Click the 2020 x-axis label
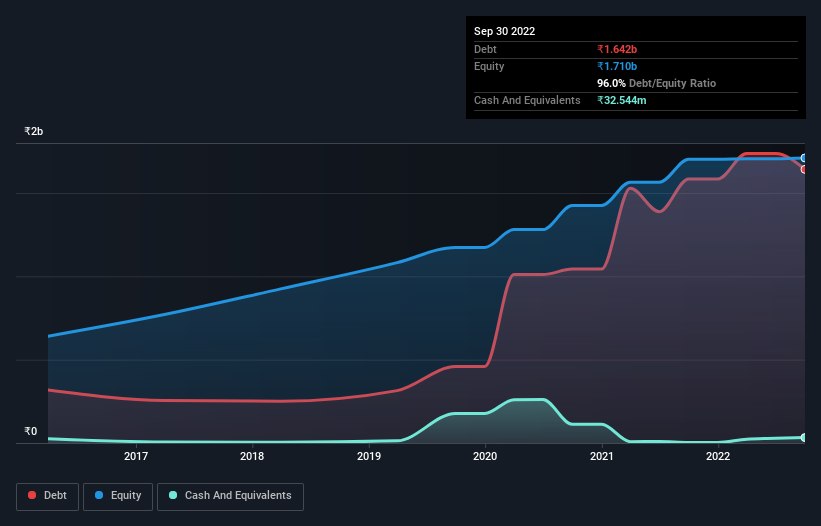The image size is (821, 526). tap(485, 456)
